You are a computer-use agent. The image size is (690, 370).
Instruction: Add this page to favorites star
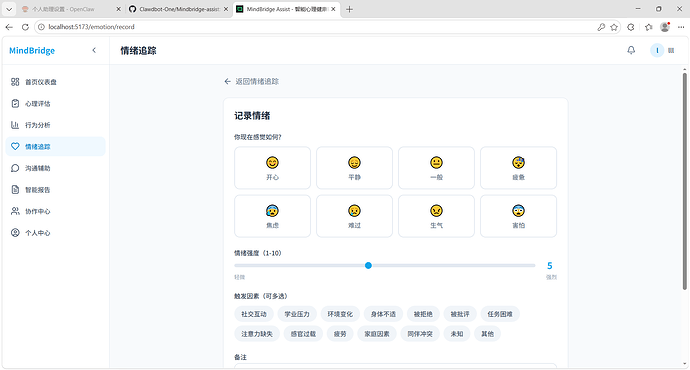614,27
